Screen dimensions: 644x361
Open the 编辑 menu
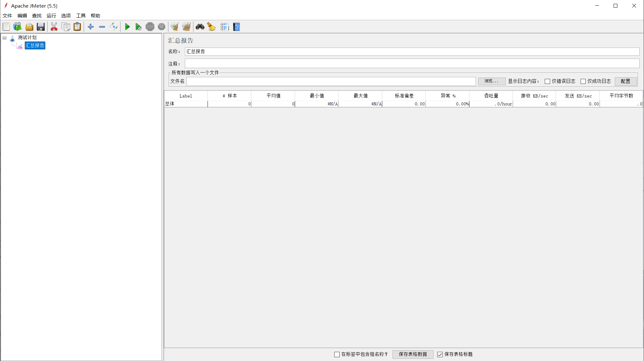pyautogui.click(x=22, y=16)
